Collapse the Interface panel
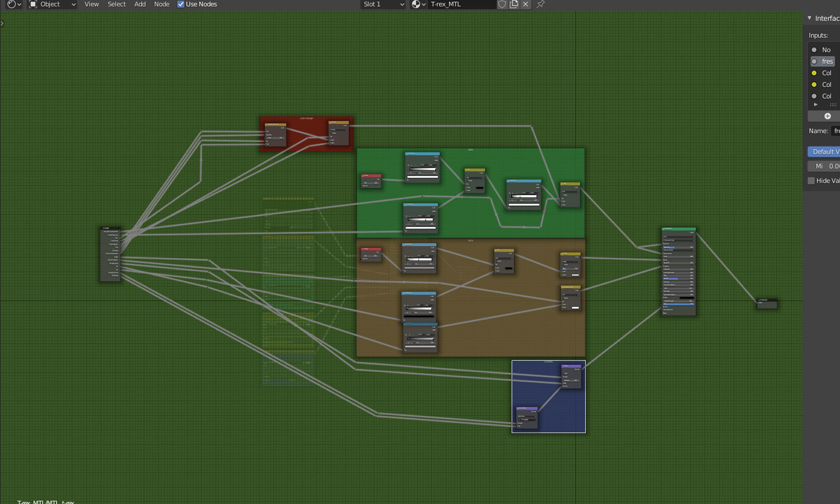840x504 pixels. (809, 18)
